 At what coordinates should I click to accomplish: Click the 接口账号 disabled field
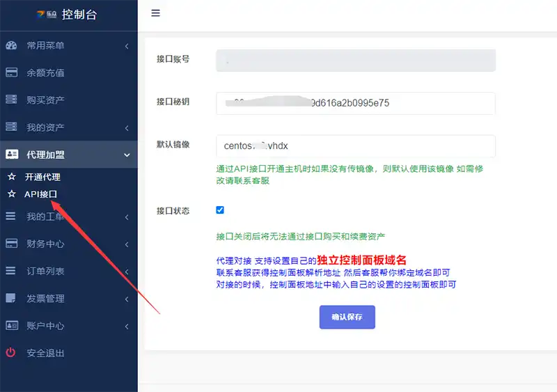coord(355,61)
